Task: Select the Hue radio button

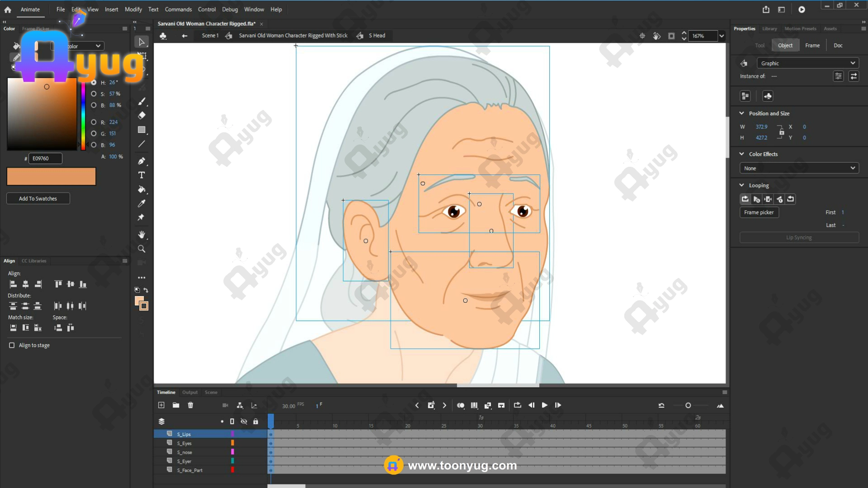Action: 94,82
